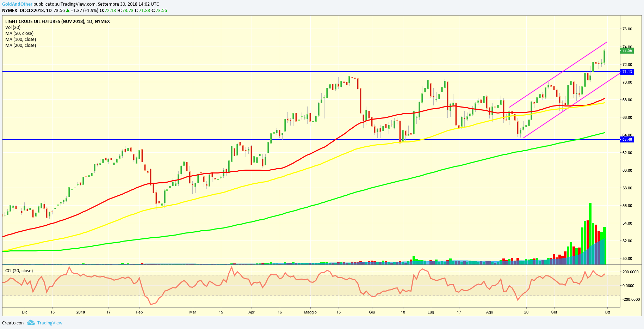Image resolution: width=644 pixels, height=329 pixels.
Task: Click the 60.00 price axis label
Action: coord(627,170)
